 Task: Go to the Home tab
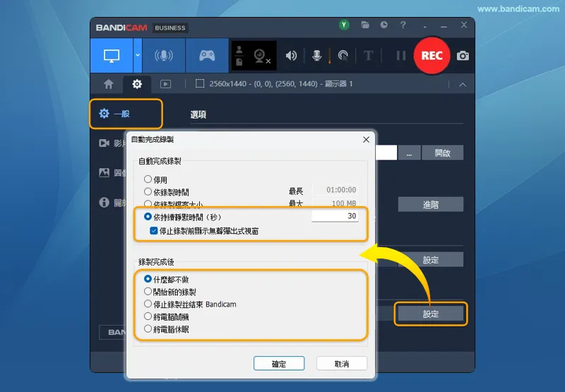[x=109, y=84]
